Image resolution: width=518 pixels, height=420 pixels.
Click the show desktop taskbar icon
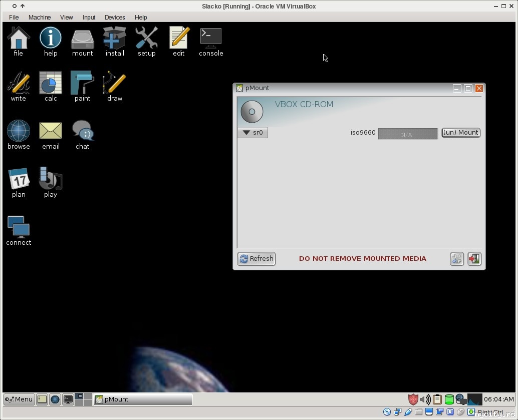[x=42, y=399]
